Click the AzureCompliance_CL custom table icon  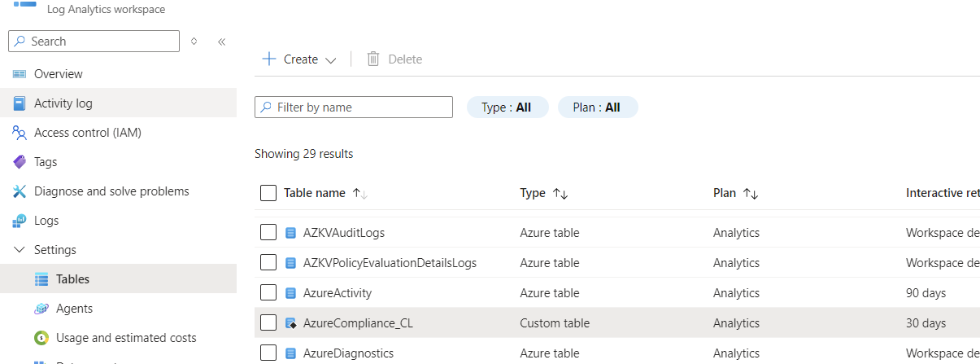tap(291, 323)
